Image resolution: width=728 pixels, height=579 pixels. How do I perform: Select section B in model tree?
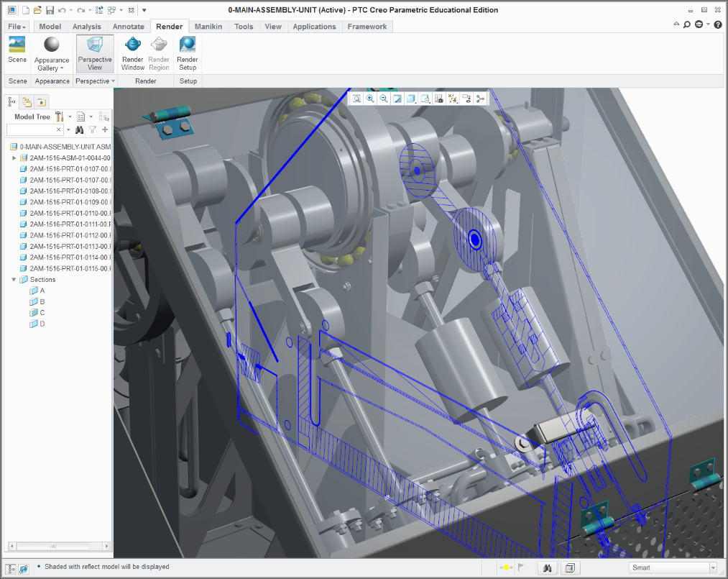point(42,301)
